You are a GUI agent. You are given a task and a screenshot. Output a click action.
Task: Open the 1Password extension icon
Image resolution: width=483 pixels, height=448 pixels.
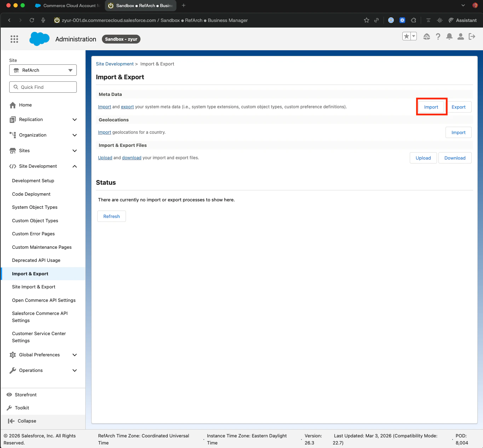391,20
